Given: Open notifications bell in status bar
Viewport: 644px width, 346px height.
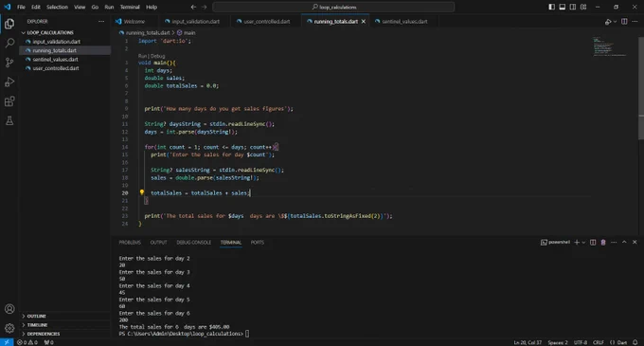Looking at the screenshot, I should pos(635,342).
